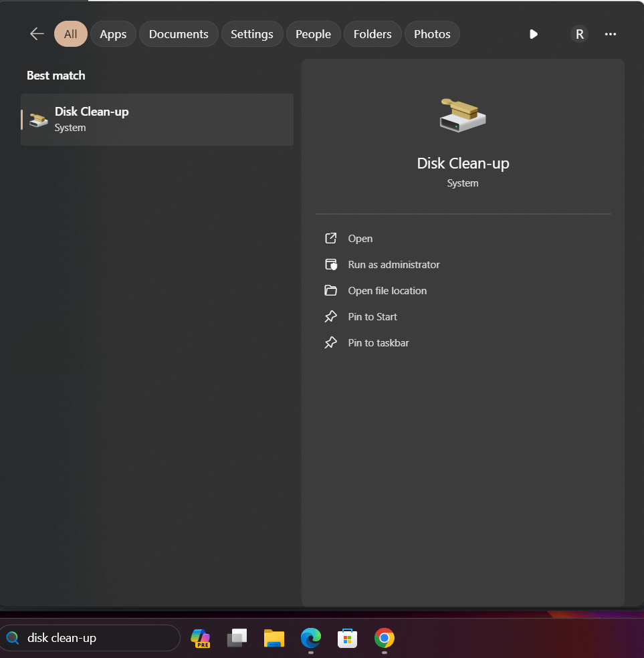Open Microsoft Store from the taskbar
This screenshot has height=658, width=644.
point(347,638)
